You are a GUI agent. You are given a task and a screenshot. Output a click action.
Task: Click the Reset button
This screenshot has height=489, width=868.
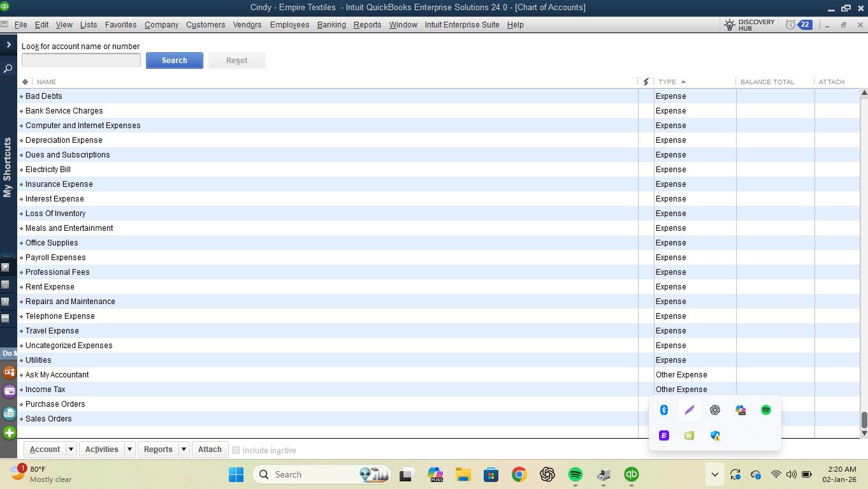click(x=237, y=61)
